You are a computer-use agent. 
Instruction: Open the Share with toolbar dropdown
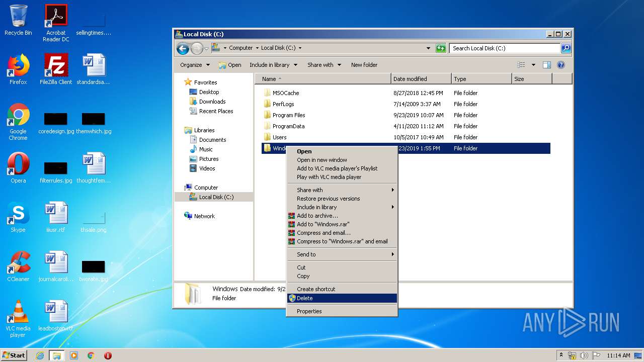(324, 65)
